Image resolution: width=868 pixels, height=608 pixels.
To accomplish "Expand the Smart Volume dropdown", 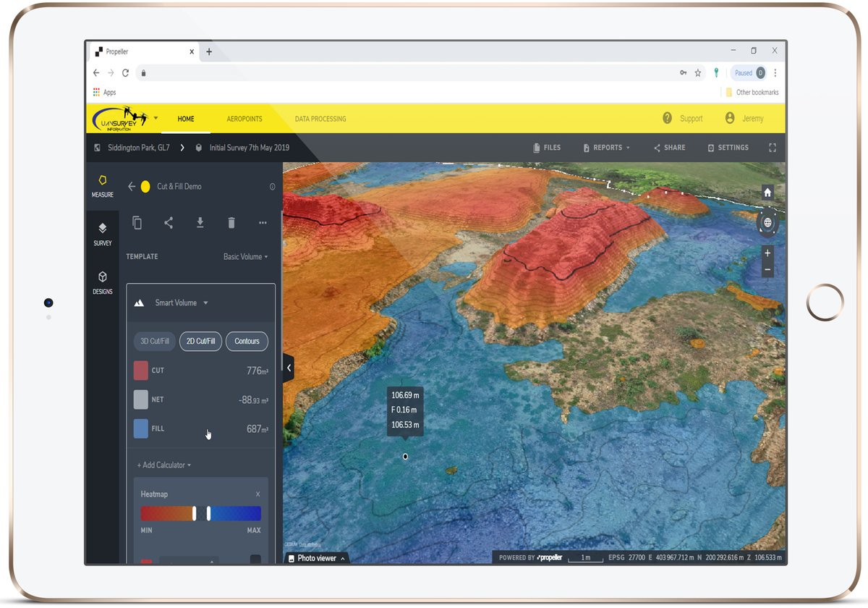I will coord(182,303).
